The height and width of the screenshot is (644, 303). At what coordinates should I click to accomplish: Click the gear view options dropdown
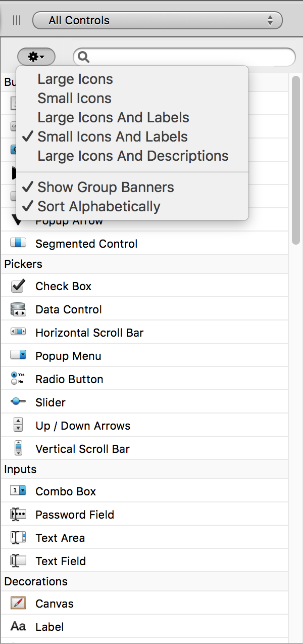(x=36, y=57)
